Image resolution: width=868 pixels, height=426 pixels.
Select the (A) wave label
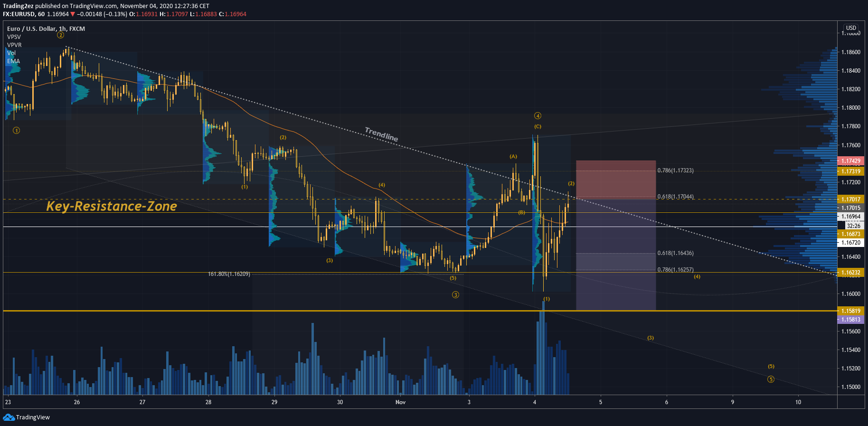[513, 156]
